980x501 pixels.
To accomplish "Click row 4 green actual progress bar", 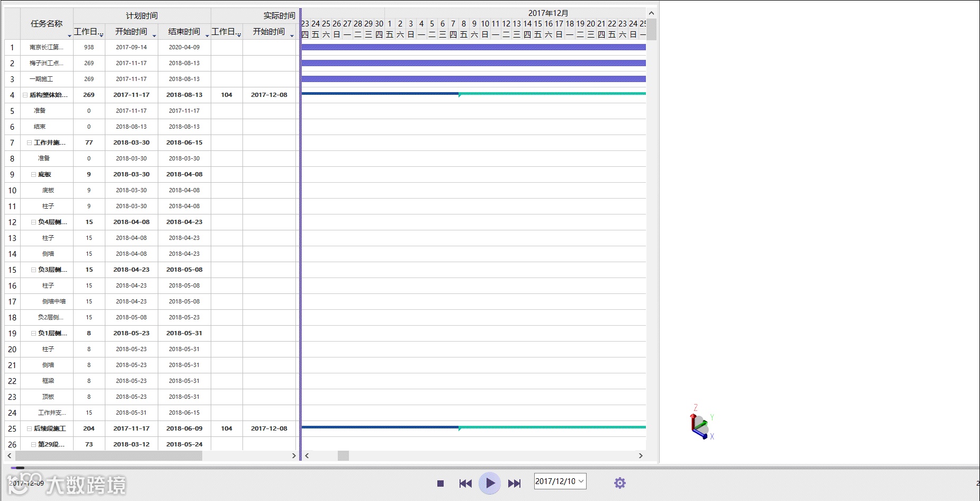I will pyautogui.click(x=552, y=94).
